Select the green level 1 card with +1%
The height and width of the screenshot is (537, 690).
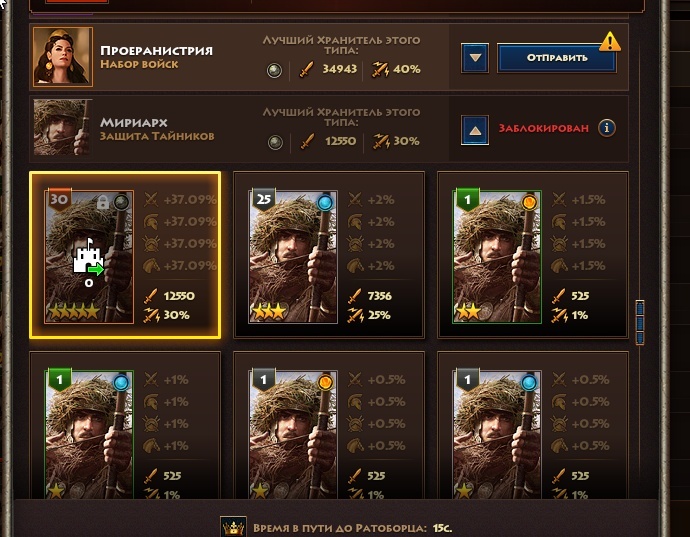(x=125, y=425)
